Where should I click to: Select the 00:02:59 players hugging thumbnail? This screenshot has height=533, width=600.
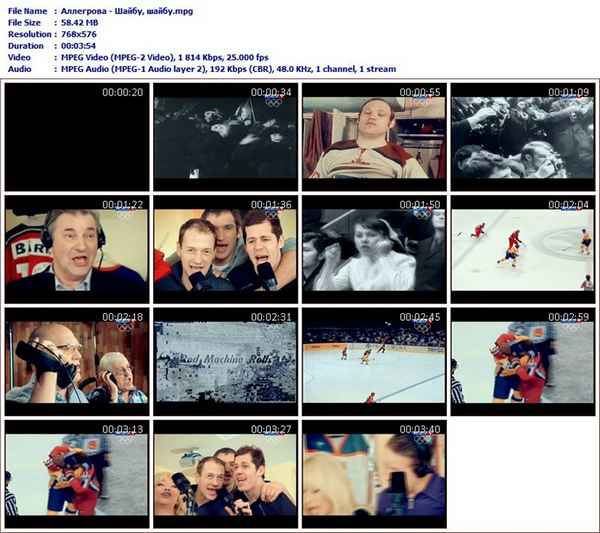pos(521,362)
